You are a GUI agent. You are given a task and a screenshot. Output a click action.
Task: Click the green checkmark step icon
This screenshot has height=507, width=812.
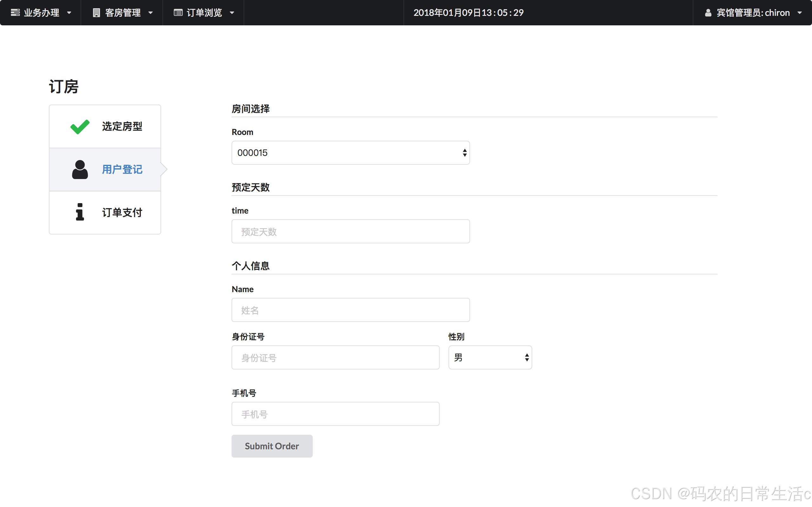click(x=80, y=127)
